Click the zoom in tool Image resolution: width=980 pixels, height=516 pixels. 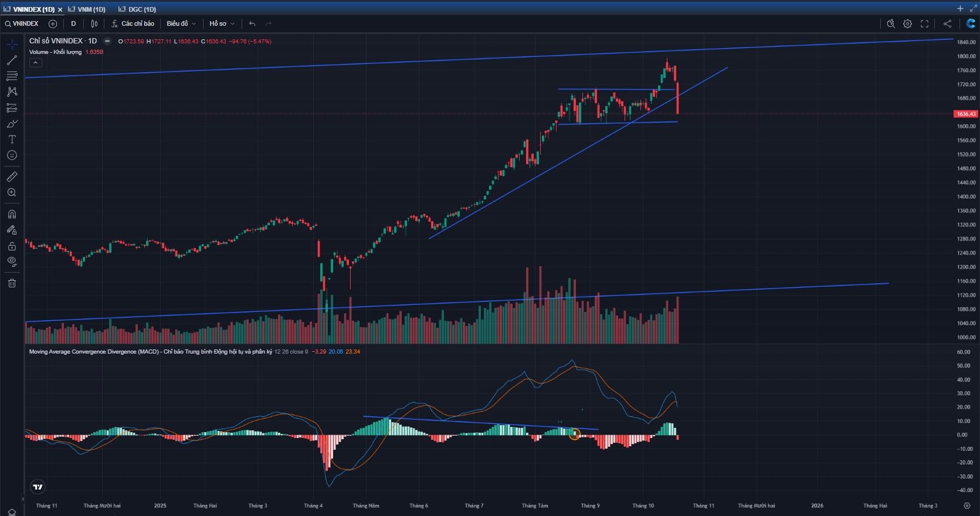12,193
